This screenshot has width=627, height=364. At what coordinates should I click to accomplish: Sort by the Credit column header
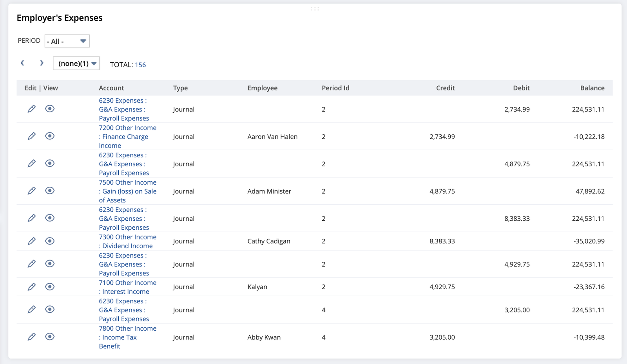pos(446,88)
